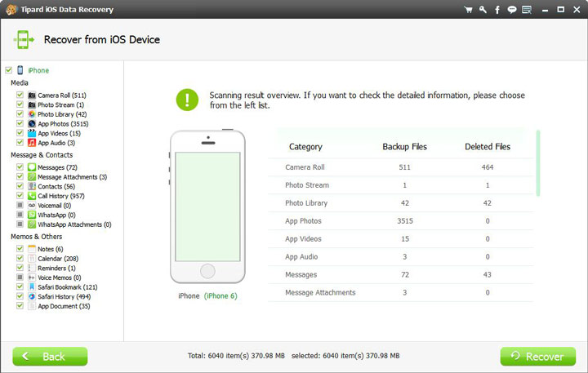Image resolution: width=588 pixels, height=373 pixels.
Task: Open the shopping cart purchase icon
Action: pyautogui.click(x=468, y=10)
